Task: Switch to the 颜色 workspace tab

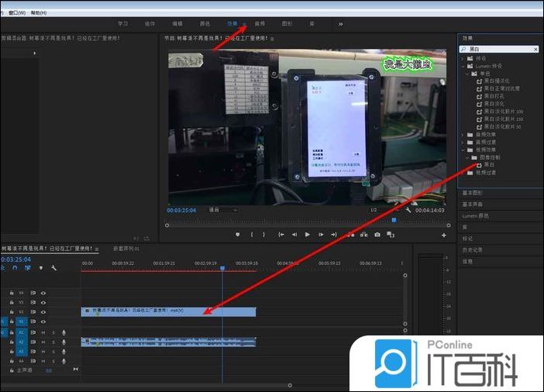Action: [x=205, y=24]
